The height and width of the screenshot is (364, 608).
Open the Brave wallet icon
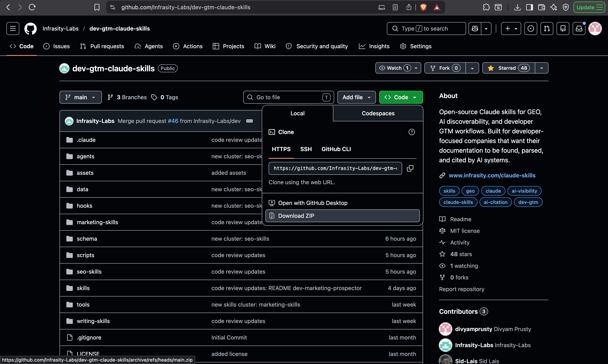coord(541,7)
